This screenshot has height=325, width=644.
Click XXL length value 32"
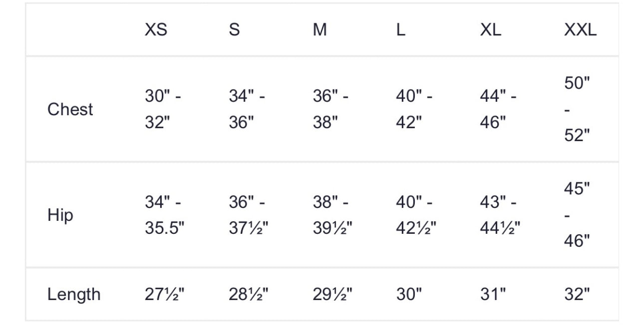coord(577,294)
